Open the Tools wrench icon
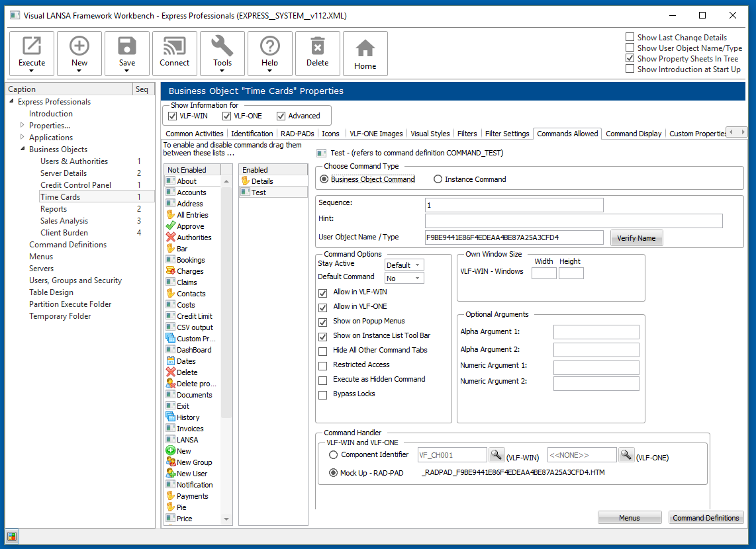 222,46
